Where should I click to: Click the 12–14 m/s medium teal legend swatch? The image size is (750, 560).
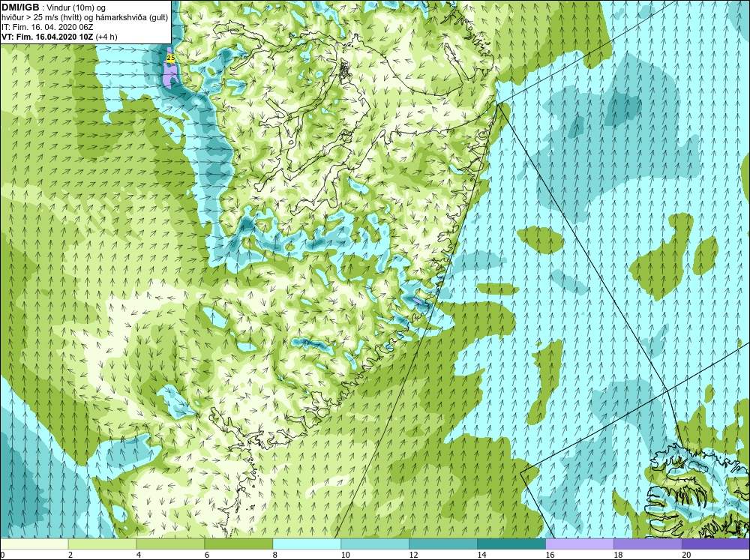coord(443,544)
